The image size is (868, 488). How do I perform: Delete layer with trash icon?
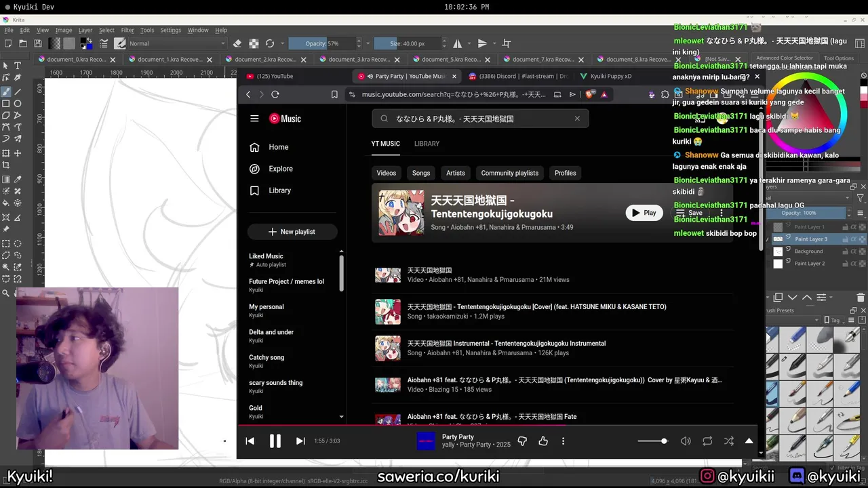(861, 298)
